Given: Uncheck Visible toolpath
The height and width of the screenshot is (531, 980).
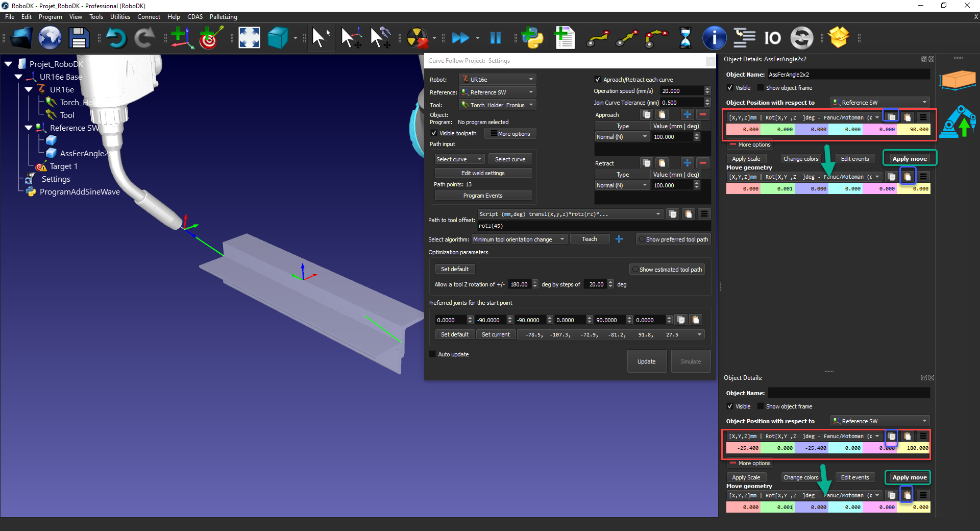Looking at the screenshot, I should (x=434, y=133).
